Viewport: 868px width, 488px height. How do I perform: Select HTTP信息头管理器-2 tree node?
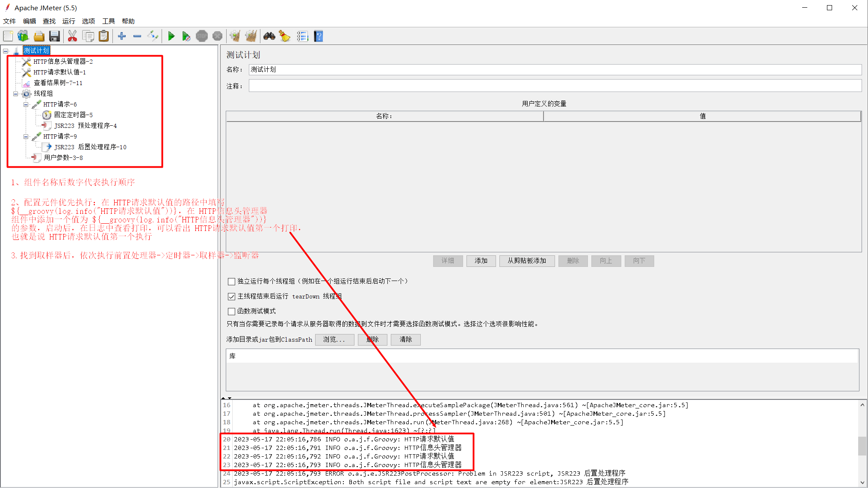[63, 62]
